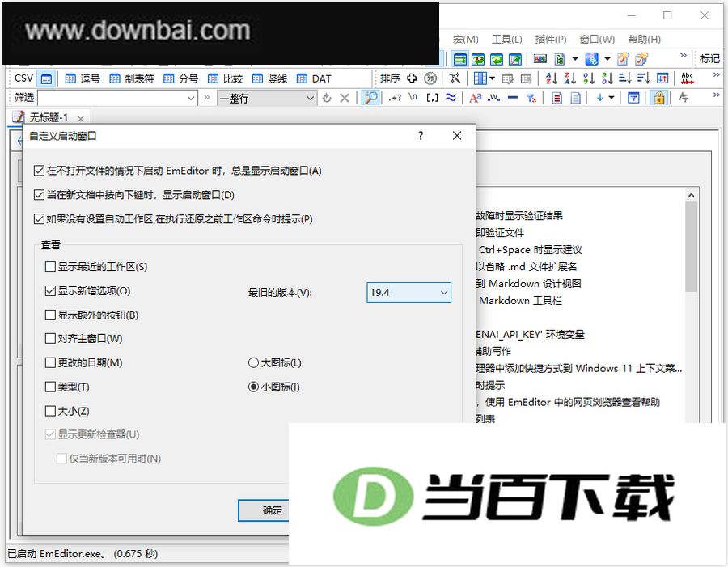Click the blue wavy fuzzy match icon
The width and height of the screenshot is (728, 567).
(x=451, y=98)
